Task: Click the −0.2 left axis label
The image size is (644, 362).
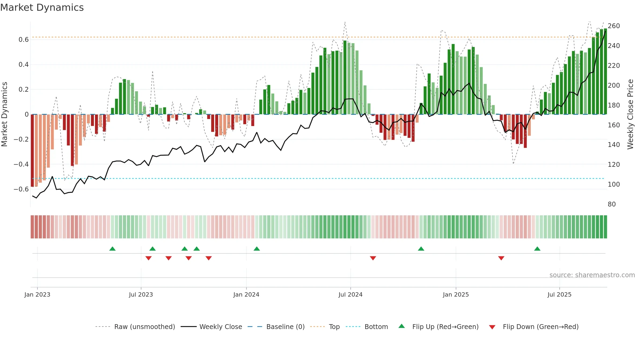Action: pyautogui.click(x=21, y=139)
